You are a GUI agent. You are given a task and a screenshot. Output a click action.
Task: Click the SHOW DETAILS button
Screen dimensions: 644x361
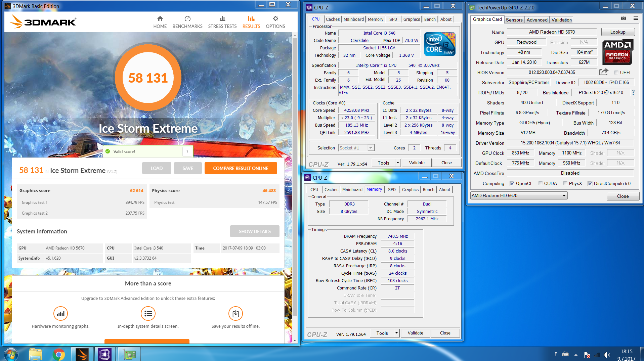point(255,231)
